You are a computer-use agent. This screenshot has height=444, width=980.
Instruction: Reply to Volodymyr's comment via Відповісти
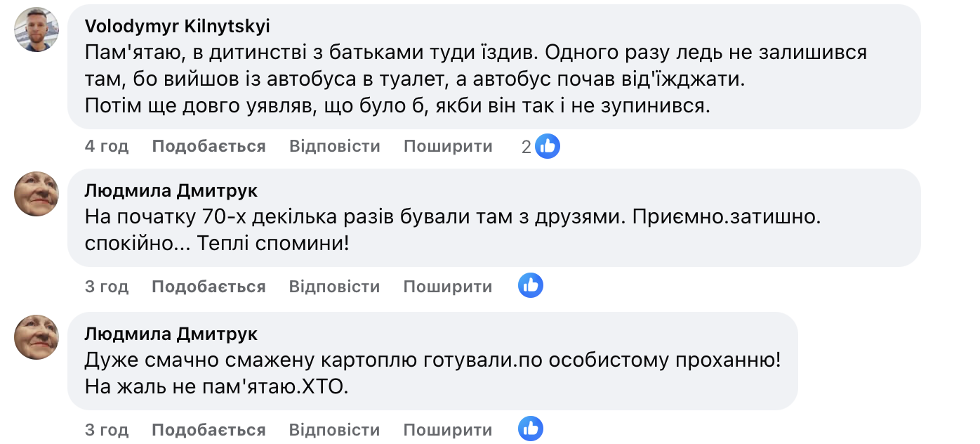(x=334, y=146)
